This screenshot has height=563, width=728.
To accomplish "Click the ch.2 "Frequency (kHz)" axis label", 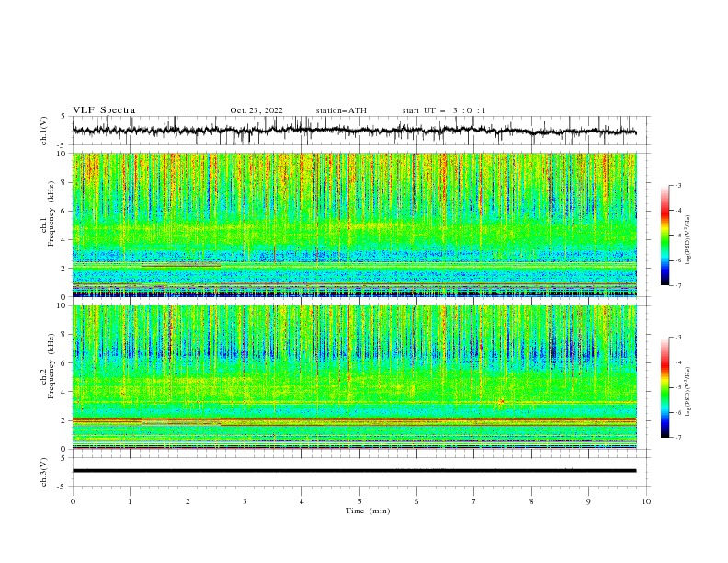I will (51, 365).
